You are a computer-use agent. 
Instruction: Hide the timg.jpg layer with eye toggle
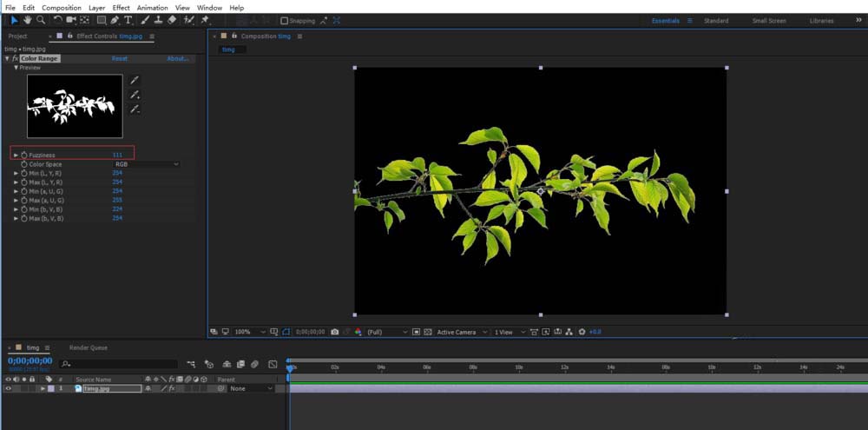click(x=8, y=388)
